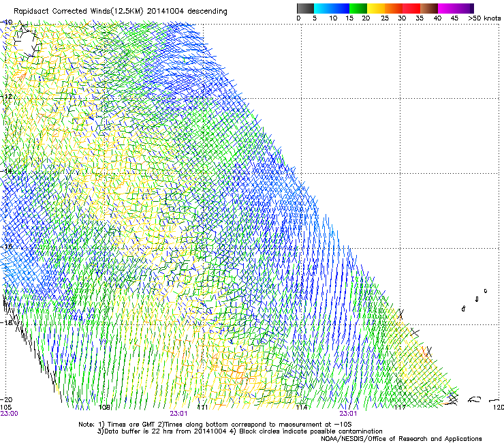Image resolution: width=504 pixels, height=443 pixels.
Task: Click the note '3)Data buffer is 22 hrs from 20141004'
Action: [x=161, y=431]
